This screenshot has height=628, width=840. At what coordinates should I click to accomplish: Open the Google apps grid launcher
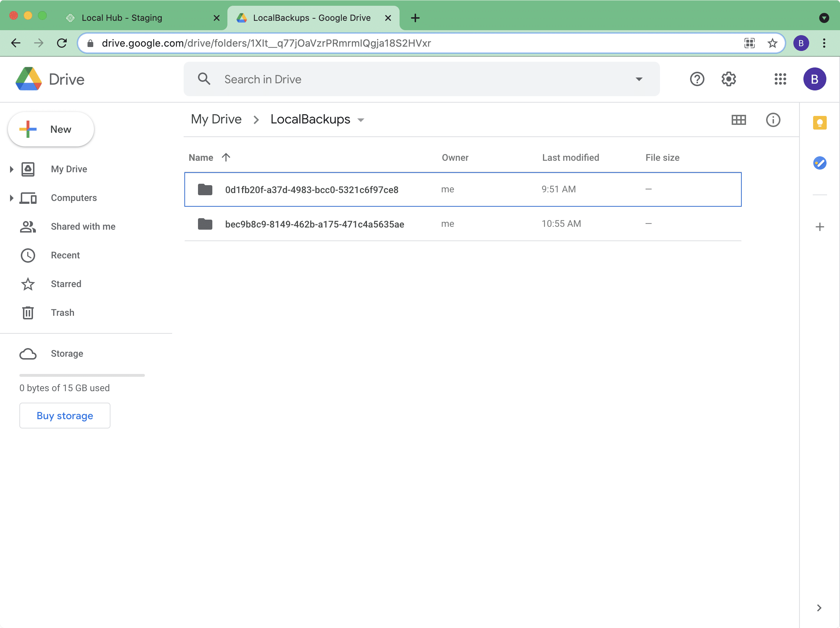tap(780, 79)
